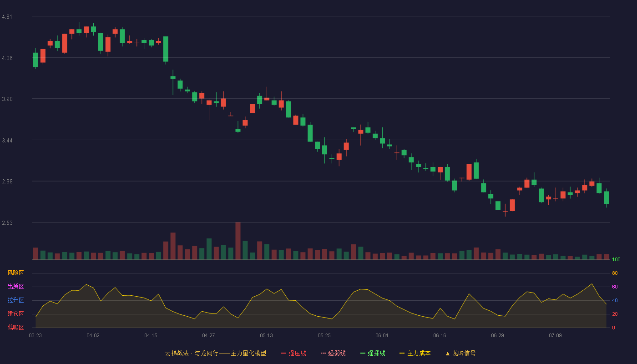This screenshot has width=637, height=364.
Task: Click the 3.44 price axis label
Action: [x=7, y=141]
